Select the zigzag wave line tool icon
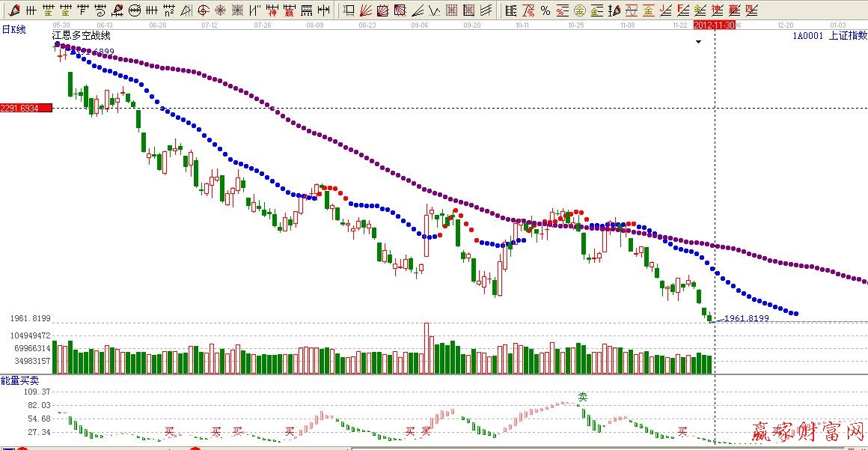The width and height of the screenshot is (868, 450). (434, 10)
